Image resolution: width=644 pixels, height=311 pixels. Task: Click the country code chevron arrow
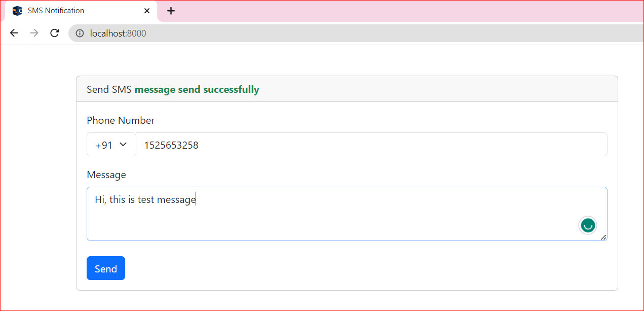click(123, 145)
